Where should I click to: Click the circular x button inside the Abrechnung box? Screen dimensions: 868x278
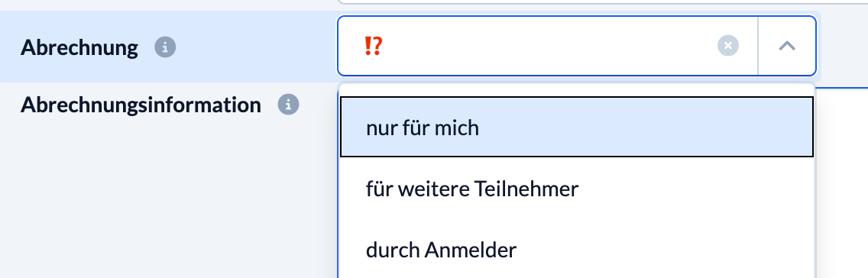[728, 46]
